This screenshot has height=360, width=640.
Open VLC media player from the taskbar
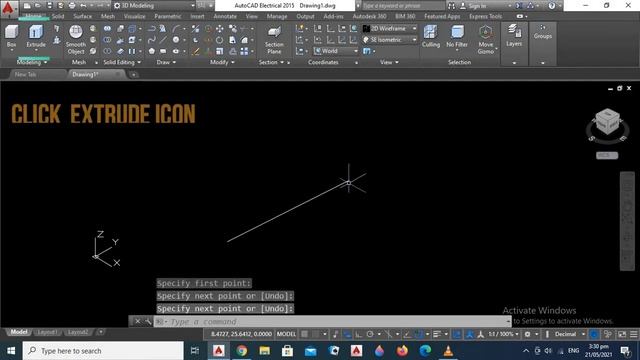(x=448, y=351)
